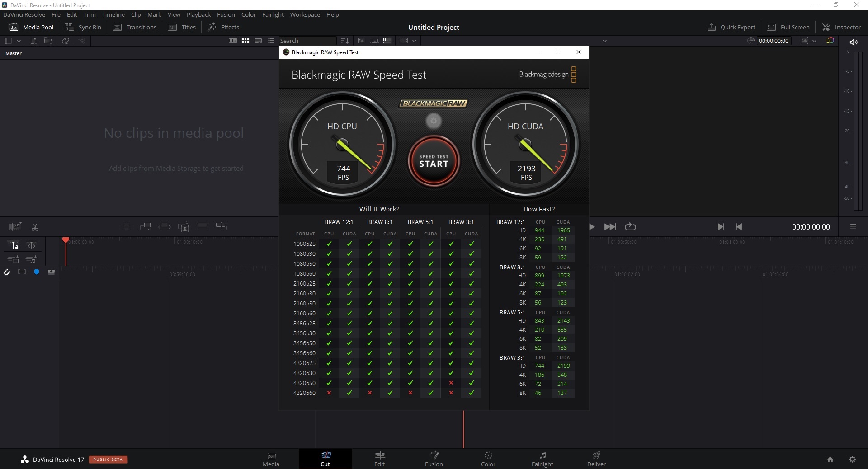Switch to the Deliver page
This screenshot has height=469, width=868.
point(596,459)
